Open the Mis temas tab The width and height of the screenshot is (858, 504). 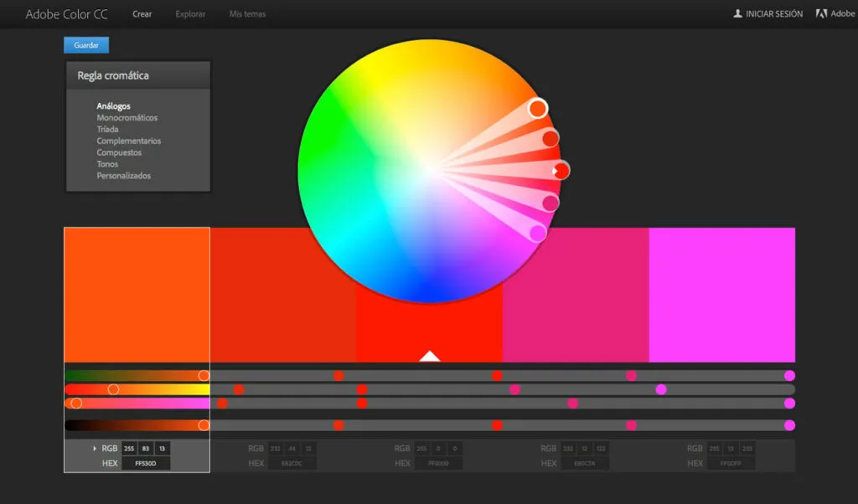tap(247, 14)
